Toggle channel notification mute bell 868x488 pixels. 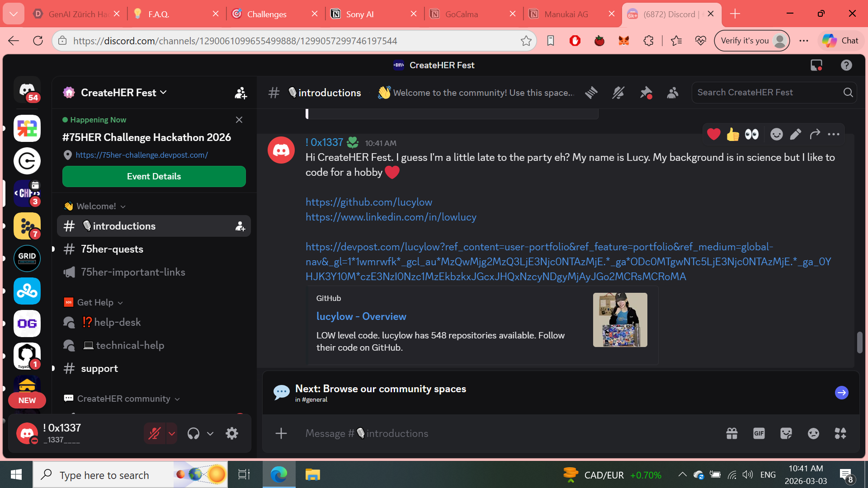click(618, 93)
